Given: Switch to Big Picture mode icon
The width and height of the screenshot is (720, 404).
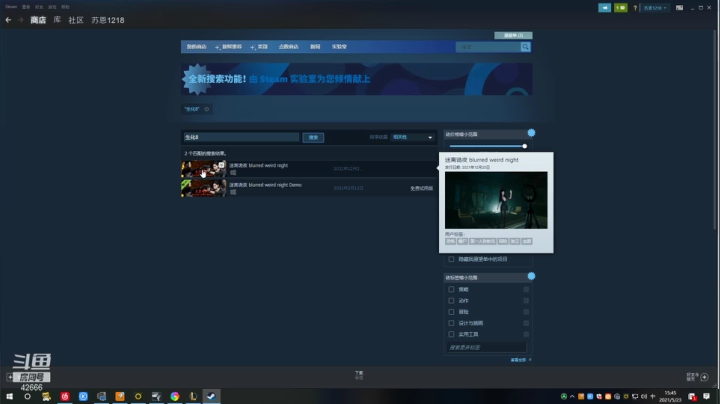Looking at the screenshot, I should coord(679,8).
